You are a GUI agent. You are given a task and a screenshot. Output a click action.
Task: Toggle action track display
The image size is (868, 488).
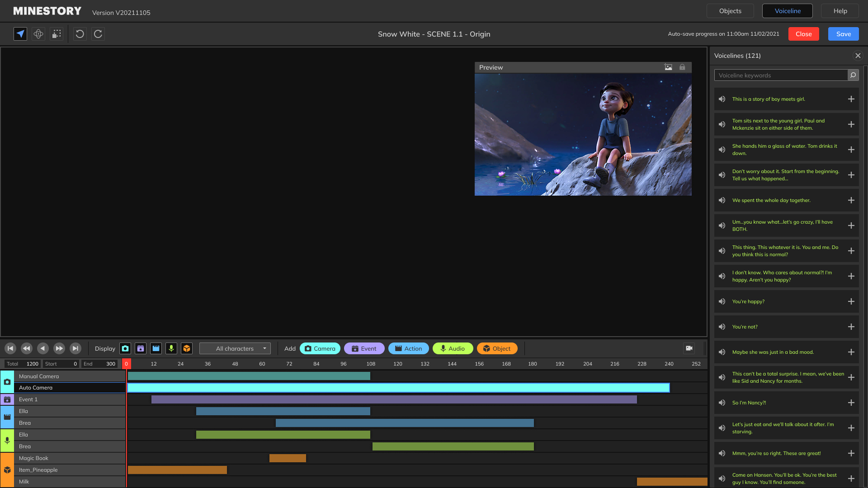pyautogui.click(x=156, y=348)
